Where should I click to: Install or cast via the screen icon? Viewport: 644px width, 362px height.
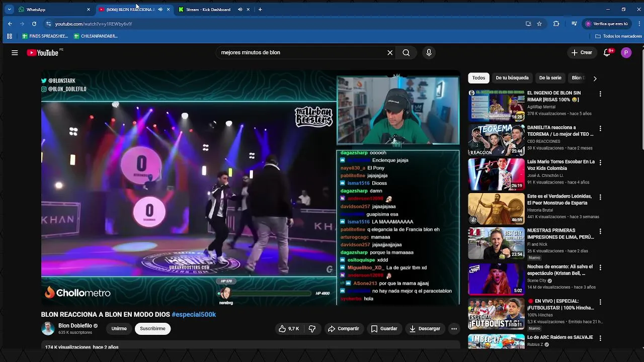coord(528,24)
